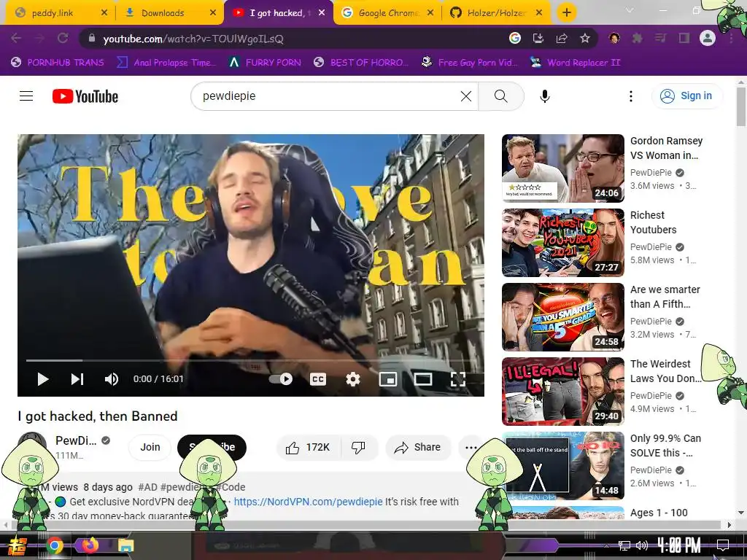Go to the YouTube home logo

click(x=85, y=96)
